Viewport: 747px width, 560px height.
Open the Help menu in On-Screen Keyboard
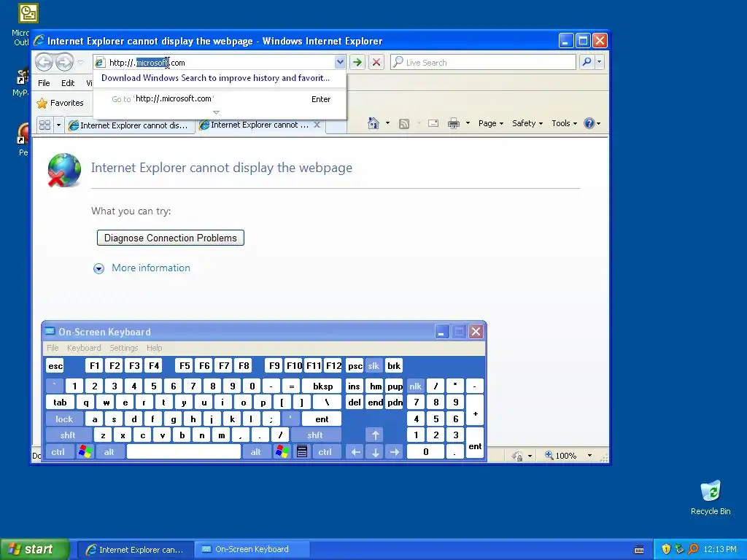tap(155, 348)
